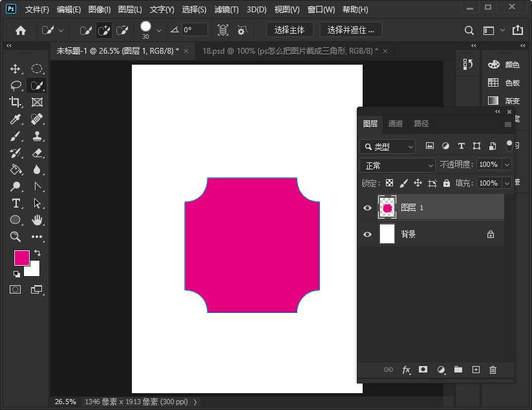This screenshot has width=532, height=410.
Task: Click the delete layer trash icon
Action: [x=493, y=370]
